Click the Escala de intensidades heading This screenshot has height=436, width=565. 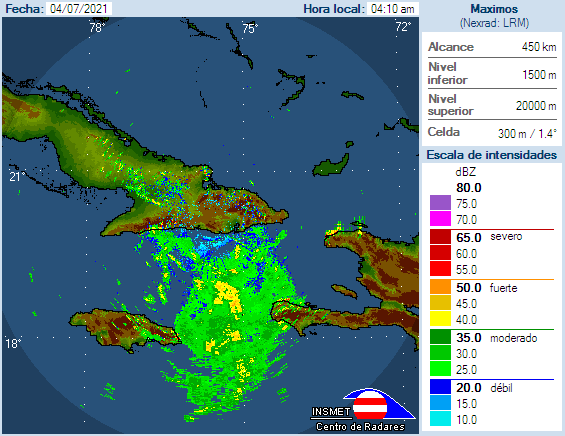click(491, 155)
